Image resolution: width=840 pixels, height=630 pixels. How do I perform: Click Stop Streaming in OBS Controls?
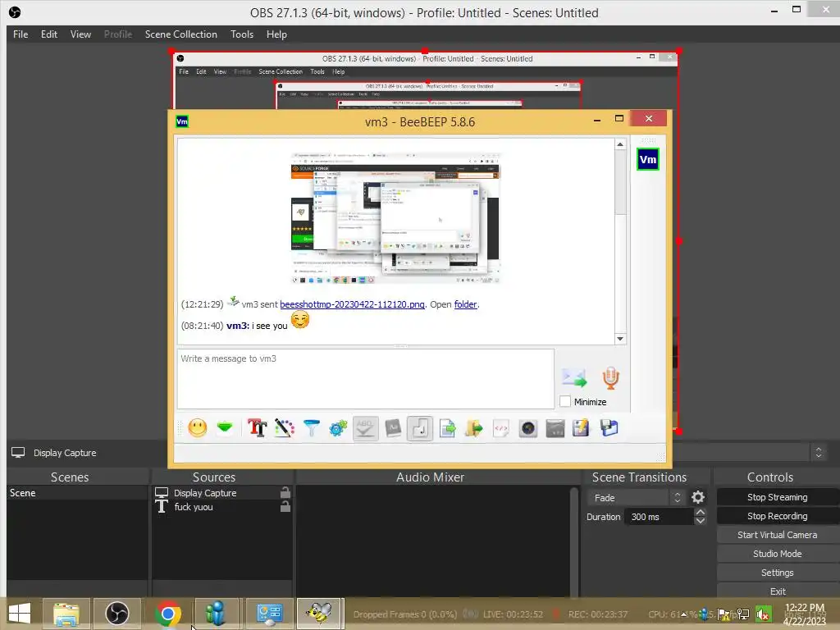[778, 497]
